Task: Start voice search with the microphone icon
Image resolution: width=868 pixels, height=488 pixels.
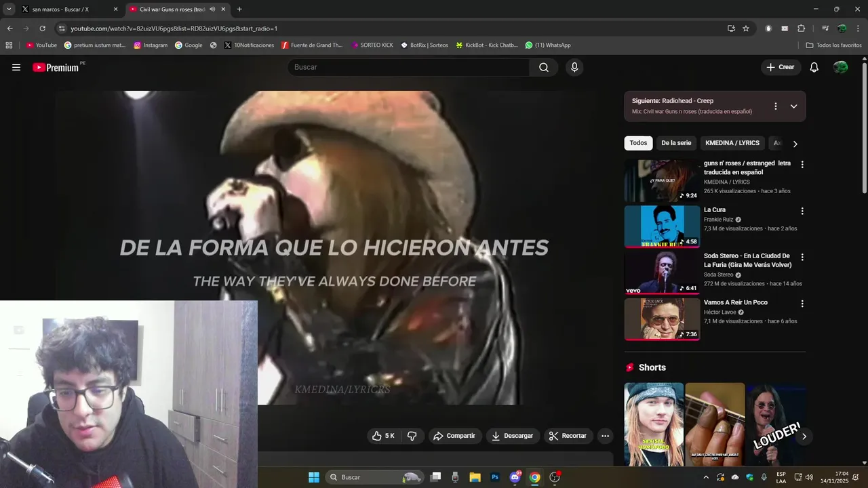Action: 574,67
